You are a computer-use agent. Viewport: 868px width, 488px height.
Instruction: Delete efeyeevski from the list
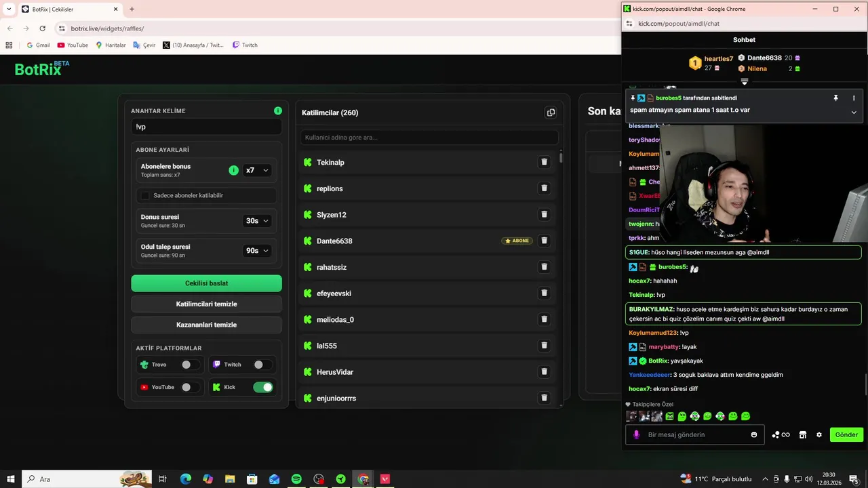[544, 293]
